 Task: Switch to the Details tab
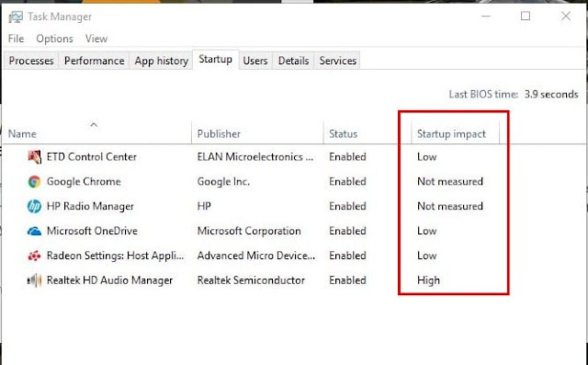point(294,61)
